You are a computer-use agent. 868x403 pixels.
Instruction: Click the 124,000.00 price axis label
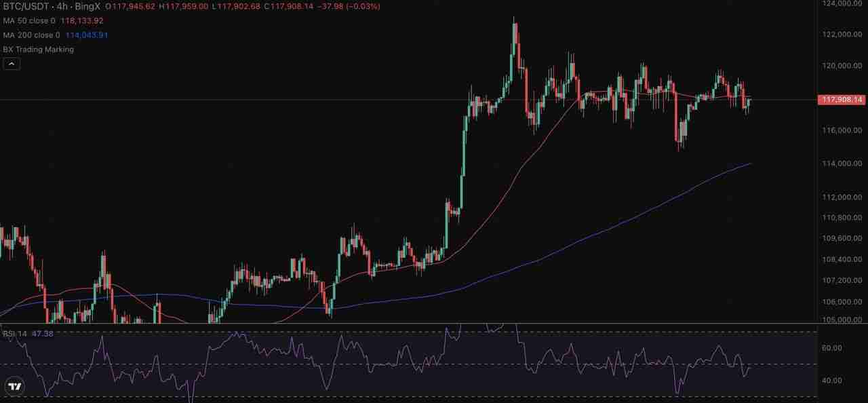(841, 4)
